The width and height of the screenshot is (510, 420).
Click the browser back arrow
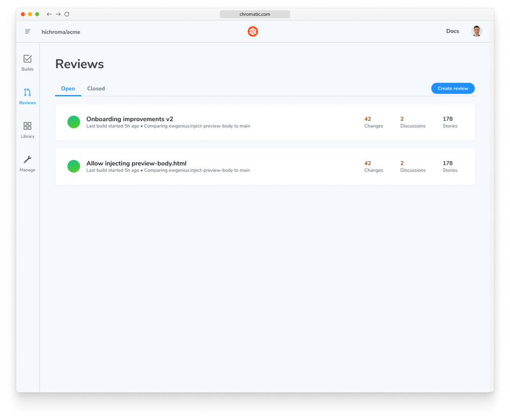[x=48, y=14]
